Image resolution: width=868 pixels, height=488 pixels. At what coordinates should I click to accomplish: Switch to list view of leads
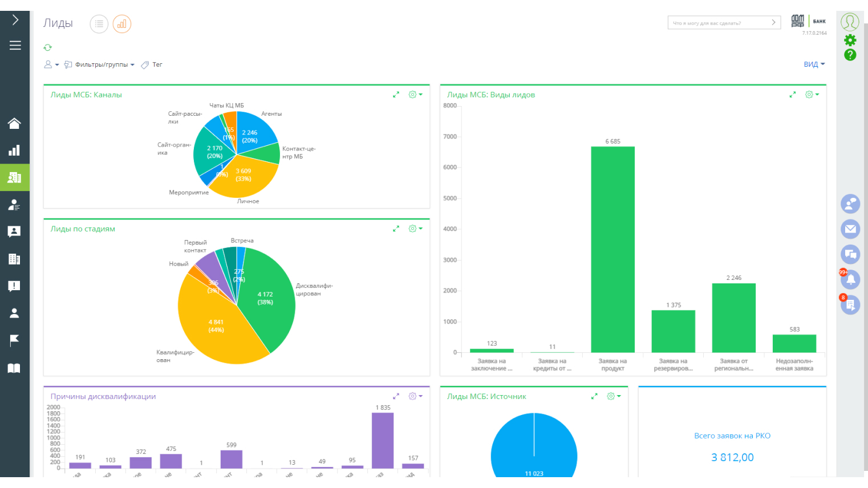(x=99, y=24)
